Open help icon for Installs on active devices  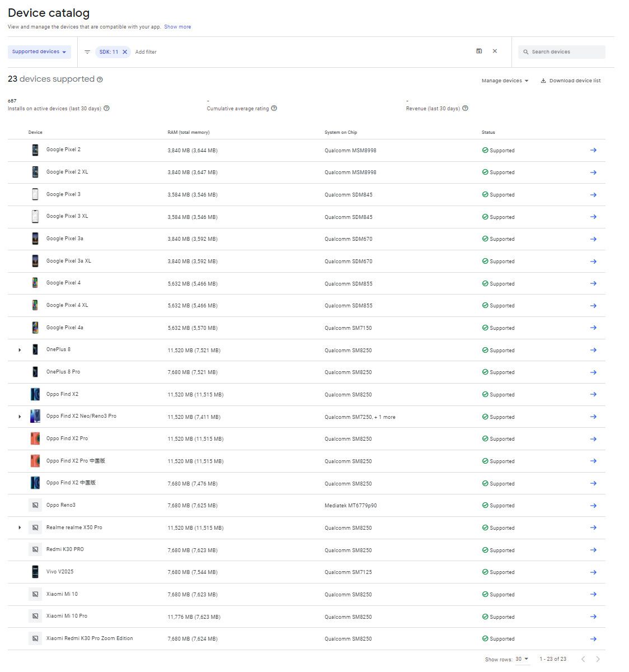coord(106,108)
